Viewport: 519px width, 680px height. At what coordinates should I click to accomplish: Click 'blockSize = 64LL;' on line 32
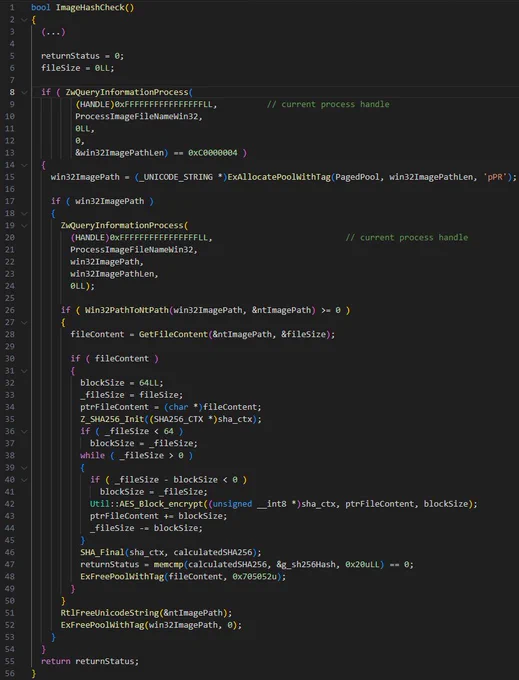[122, 383]
